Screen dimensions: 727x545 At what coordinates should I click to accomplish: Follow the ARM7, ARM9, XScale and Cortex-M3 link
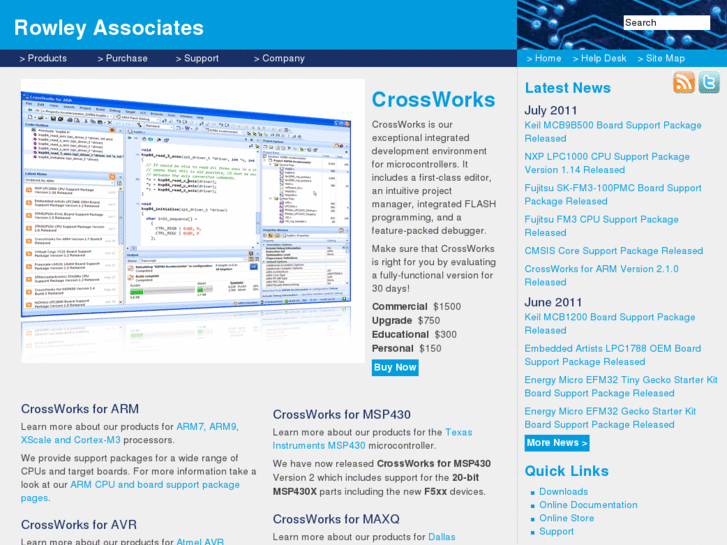coord(130,433)
